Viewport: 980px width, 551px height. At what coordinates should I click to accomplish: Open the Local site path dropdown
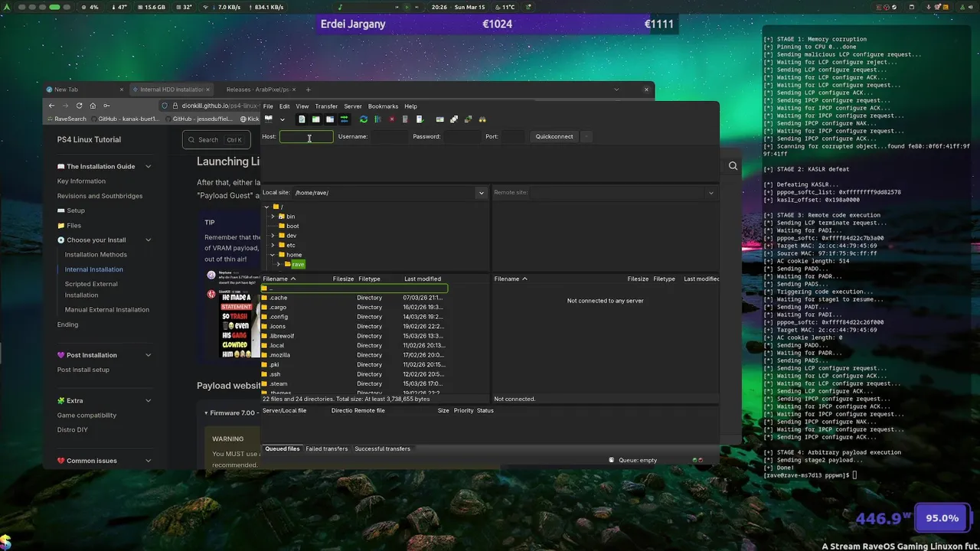[x=481, y=193]
